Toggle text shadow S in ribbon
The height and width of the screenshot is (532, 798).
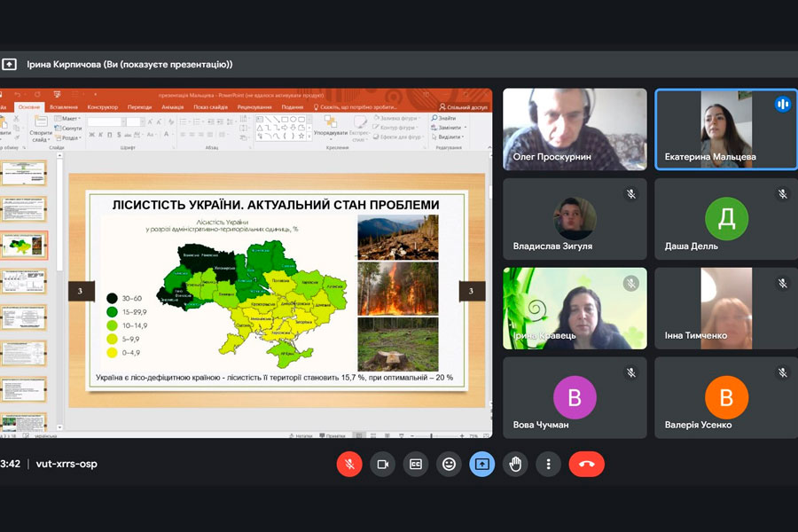click(119, 135)
